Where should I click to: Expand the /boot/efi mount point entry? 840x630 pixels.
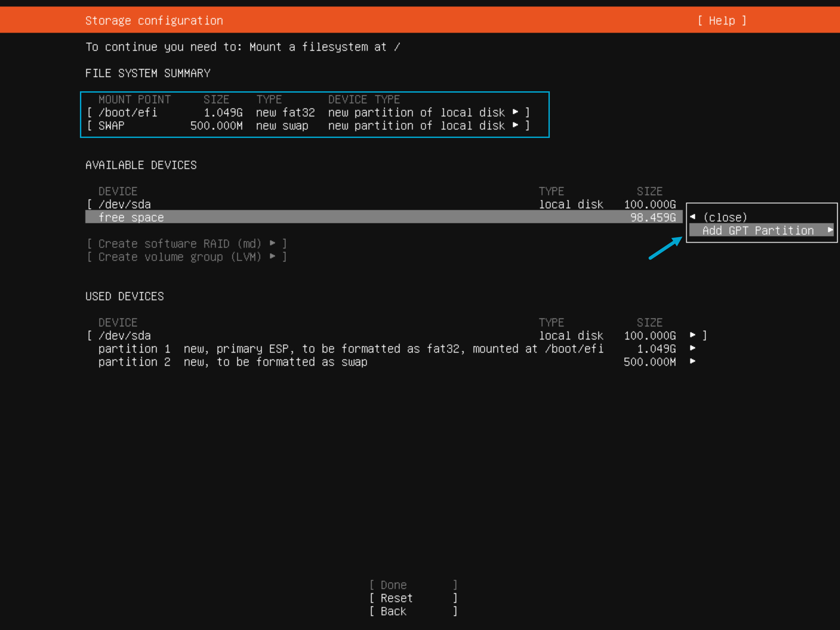pyautogui.click(x=128, y=112)
